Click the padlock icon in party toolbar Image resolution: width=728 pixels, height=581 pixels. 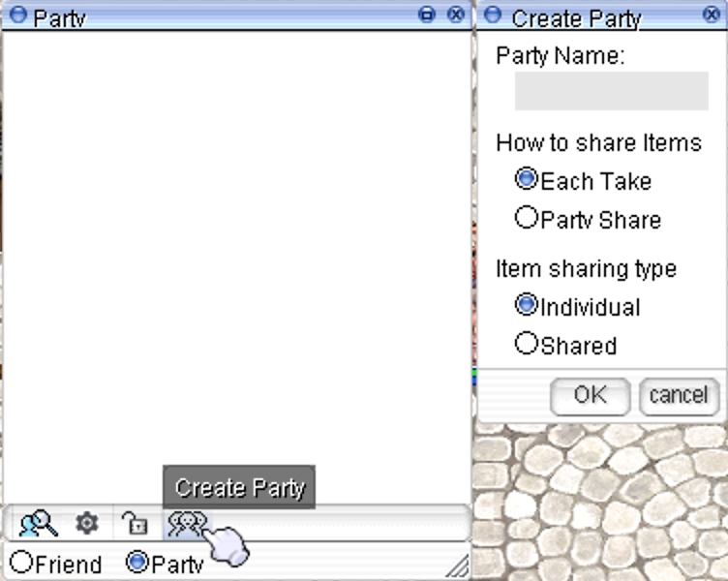[135, 525]
